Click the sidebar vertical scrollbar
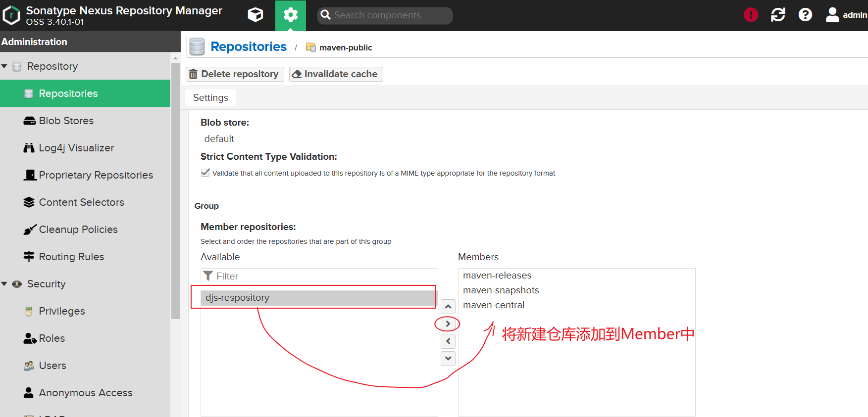The width and height of the screenshot is (868, 417). (x=175, y=190)
